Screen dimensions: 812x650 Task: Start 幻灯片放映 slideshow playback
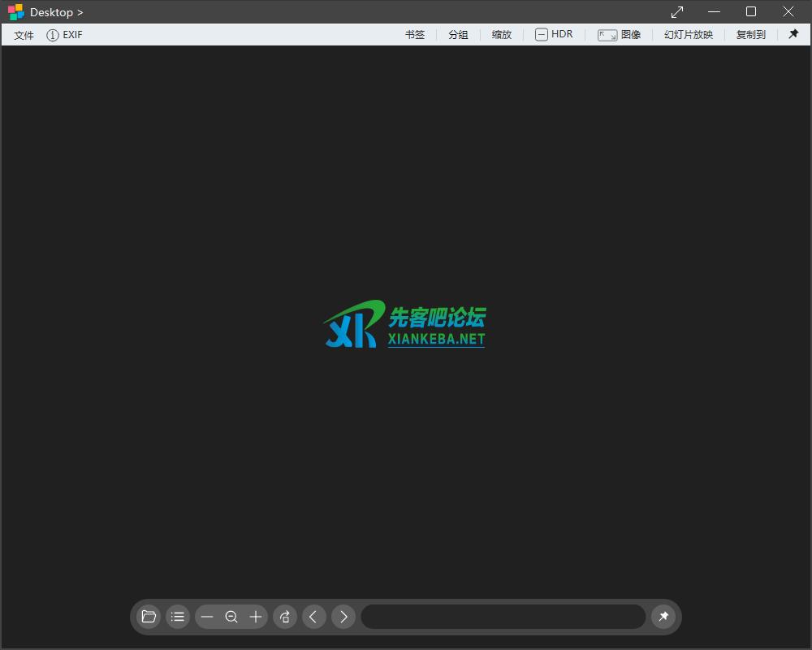[x=688, y=34]
